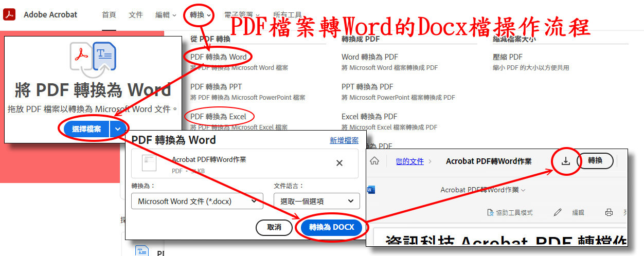This screenshot has height=256, width=644.
Task: Open the 首頁 tab
Action: 109,15
